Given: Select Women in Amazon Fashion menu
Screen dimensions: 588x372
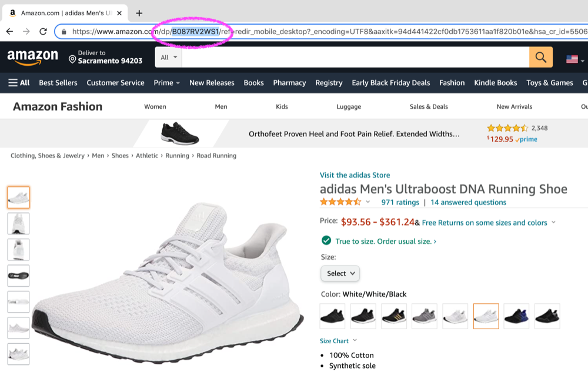Looking at the screenshot, I should [x=155, y=107].
